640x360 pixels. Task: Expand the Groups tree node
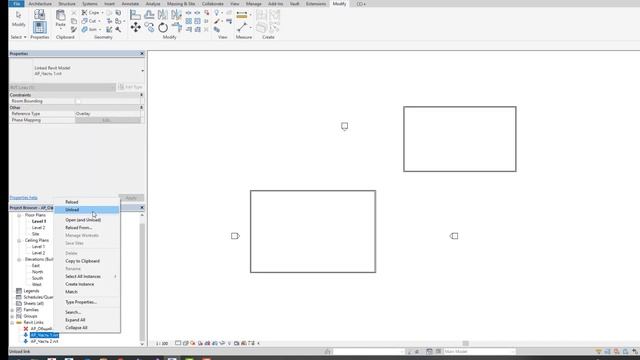[x=12, y=316]
